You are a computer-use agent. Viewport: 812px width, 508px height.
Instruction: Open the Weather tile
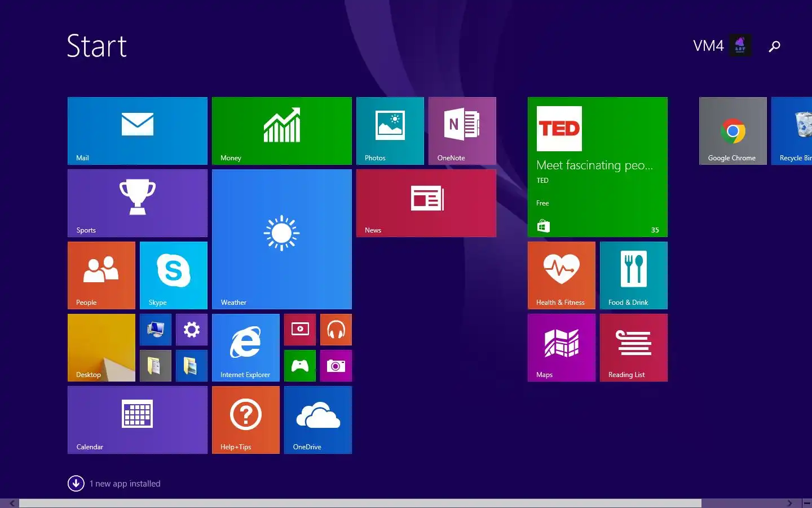point(282,239)
